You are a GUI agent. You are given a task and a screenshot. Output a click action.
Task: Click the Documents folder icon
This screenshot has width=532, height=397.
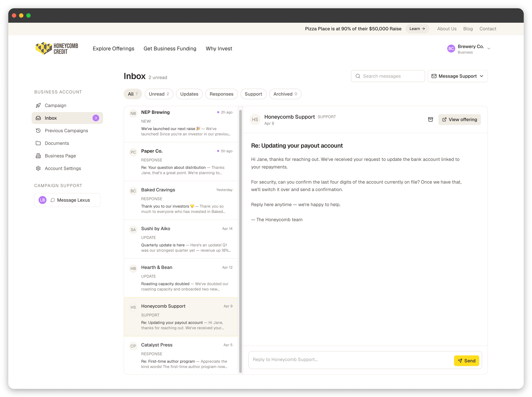click(38, 143)
